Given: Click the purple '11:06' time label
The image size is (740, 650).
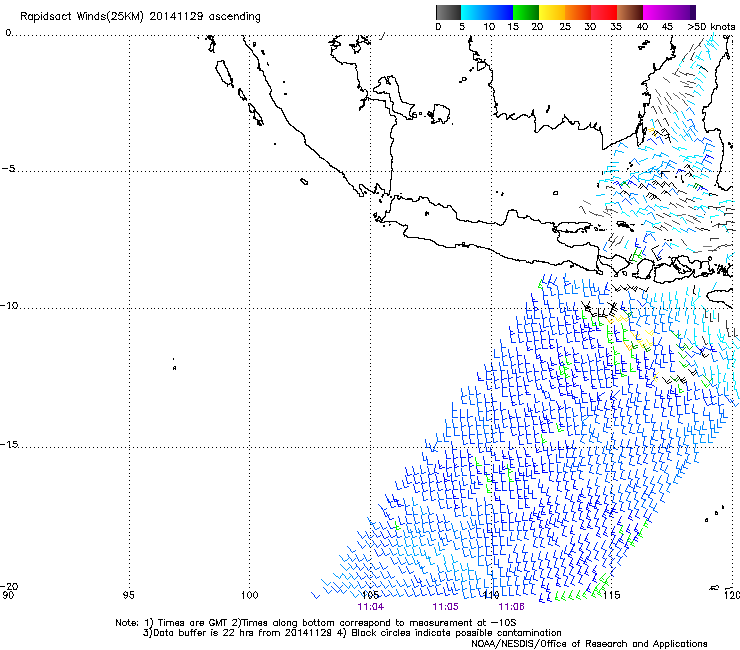Looking at the screenshot, I should pyautogui.click(x=512, y=607).
